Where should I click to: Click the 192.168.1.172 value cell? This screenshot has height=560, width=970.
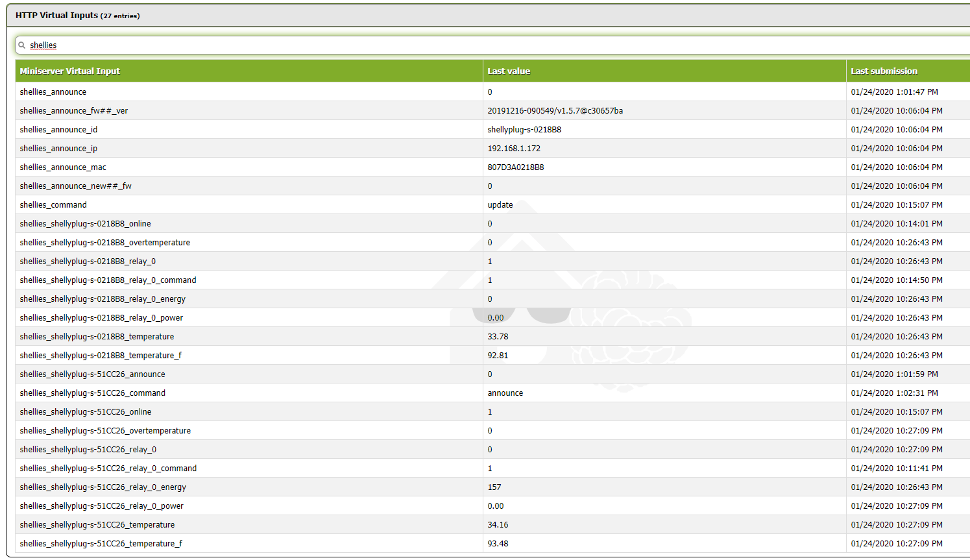point(664,149)
